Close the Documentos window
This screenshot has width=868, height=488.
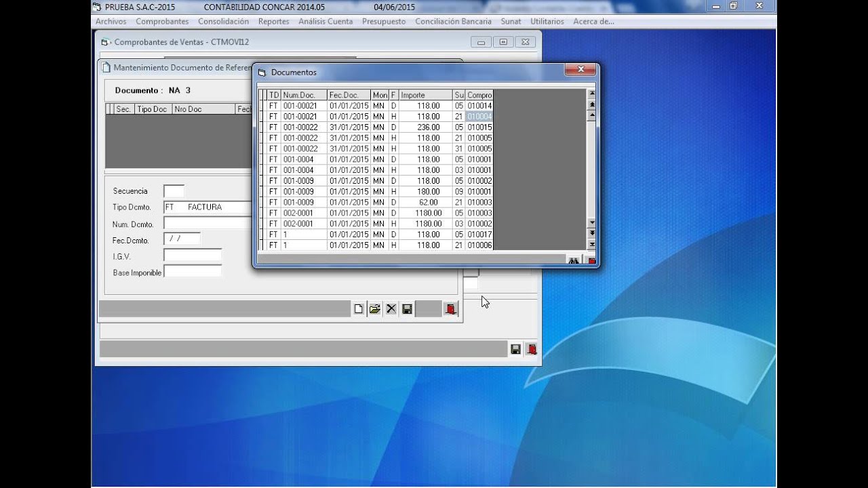580,69
